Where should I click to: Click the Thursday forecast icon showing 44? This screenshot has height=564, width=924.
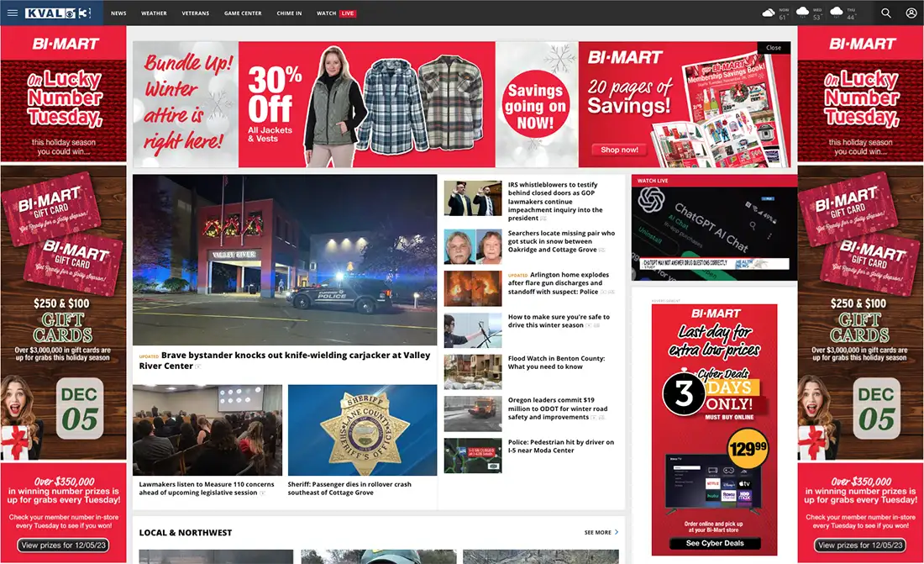[836, 12]
